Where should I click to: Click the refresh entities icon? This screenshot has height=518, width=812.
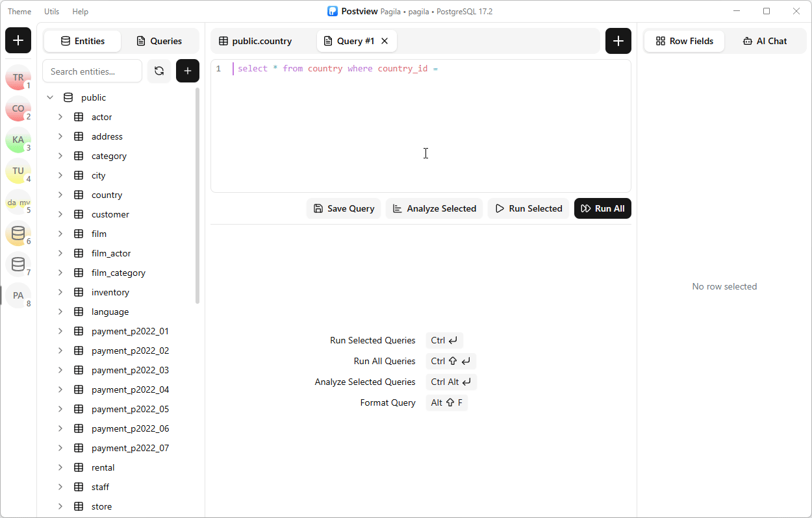159,71
